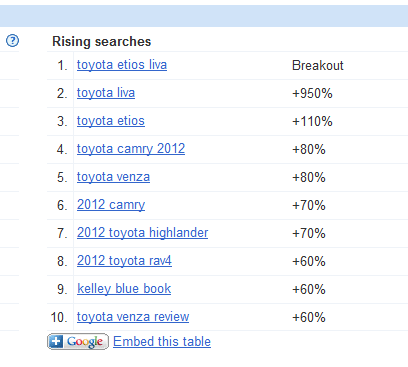Open the 2012 toyota rav4 link
The width and height of the screenshot is (408, 367).
click(124, 261)
